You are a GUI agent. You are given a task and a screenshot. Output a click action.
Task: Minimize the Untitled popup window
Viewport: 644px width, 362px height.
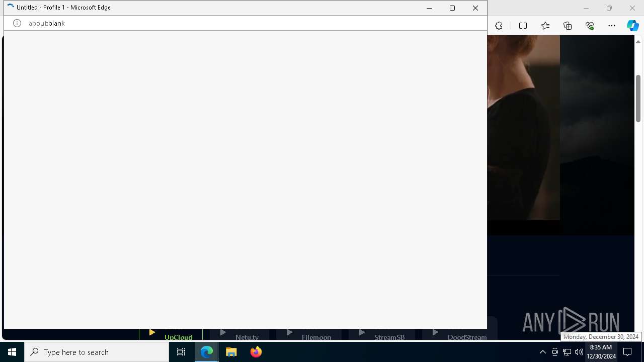(x=429, y=8)
